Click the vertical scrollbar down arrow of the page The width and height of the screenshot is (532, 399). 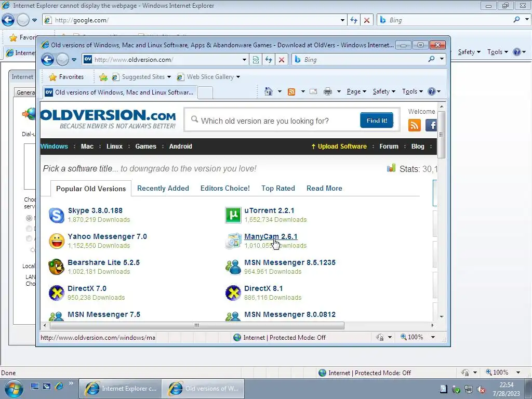click(442, 316)
